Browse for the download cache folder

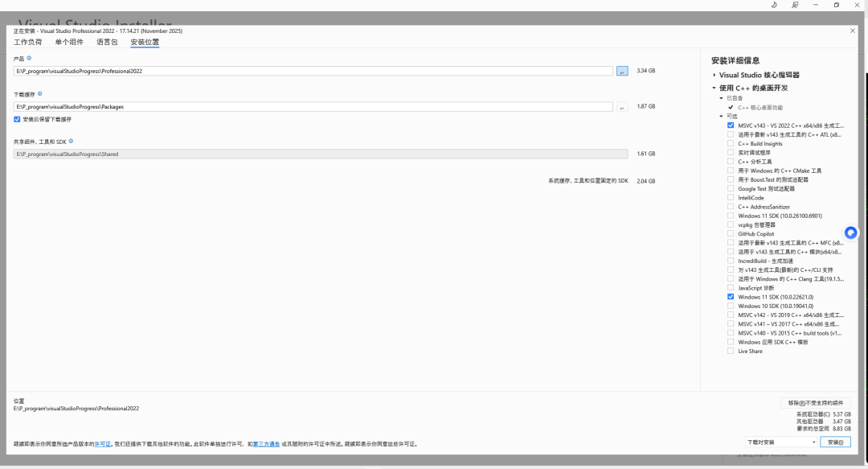[622, 106]
